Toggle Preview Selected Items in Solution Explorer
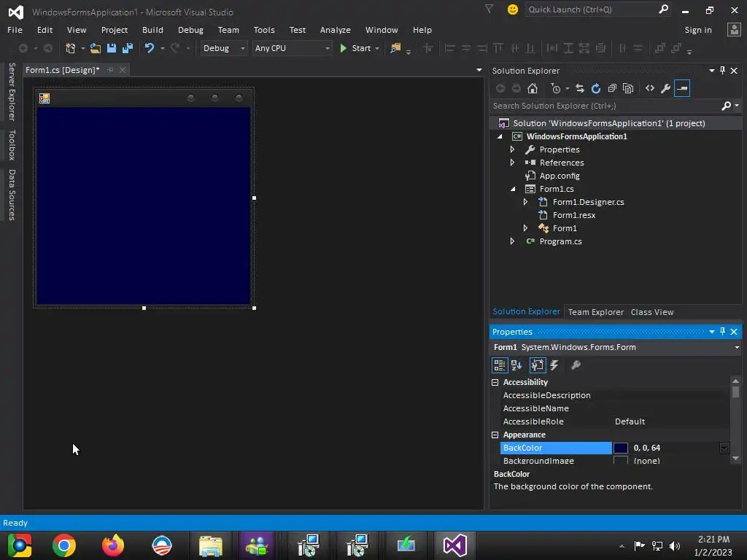 pyautogui.click(x=682, y=88)
